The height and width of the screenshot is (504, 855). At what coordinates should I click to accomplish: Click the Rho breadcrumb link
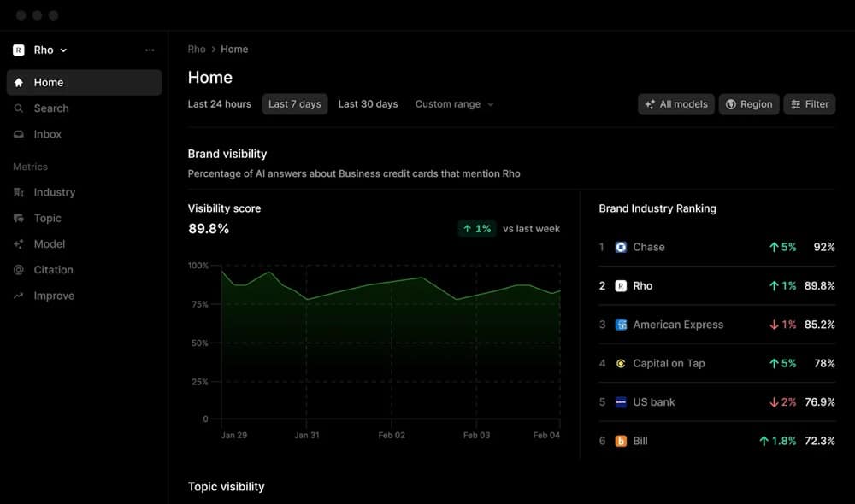(197, 49)
